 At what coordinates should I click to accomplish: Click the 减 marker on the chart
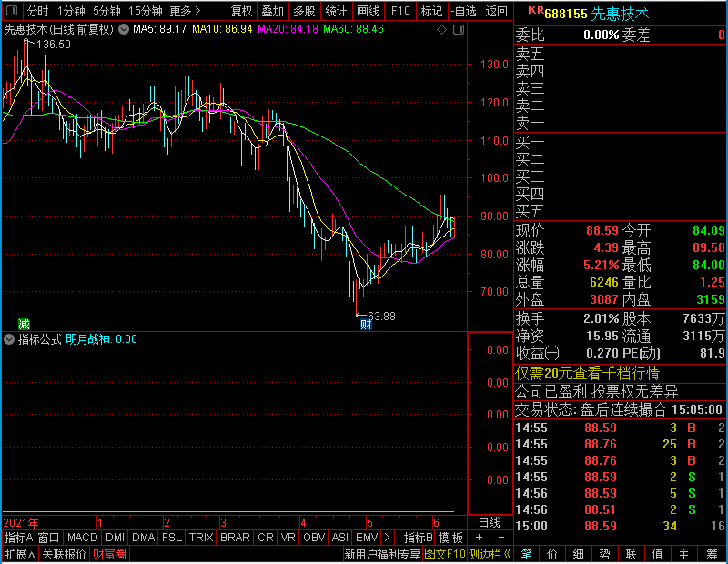click(24, 324)
